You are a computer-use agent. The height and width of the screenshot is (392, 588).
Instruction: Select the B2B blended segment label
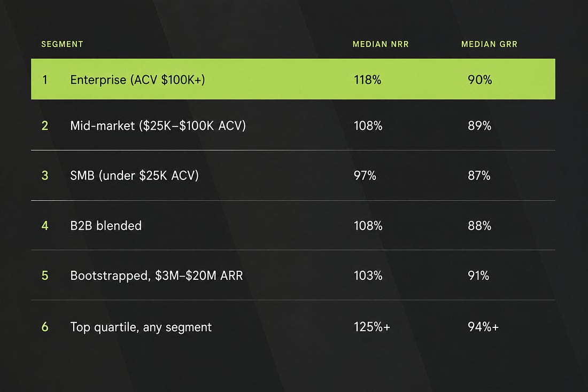click(106, 225)
